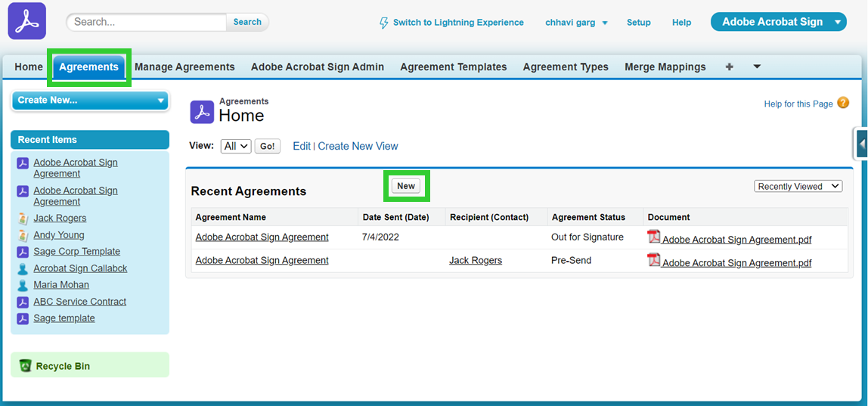
Task: Expand the collapsed side panel arrow handle
Action: pos(861,144)
